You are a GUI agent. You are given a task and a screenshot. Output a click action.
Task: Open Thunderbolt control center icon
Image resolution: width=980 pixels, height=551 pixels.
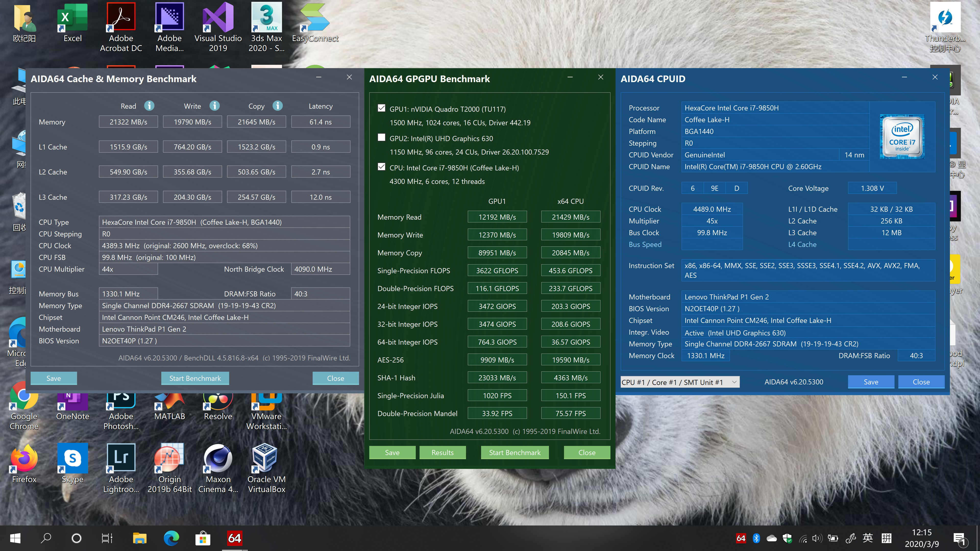(945, 27)
